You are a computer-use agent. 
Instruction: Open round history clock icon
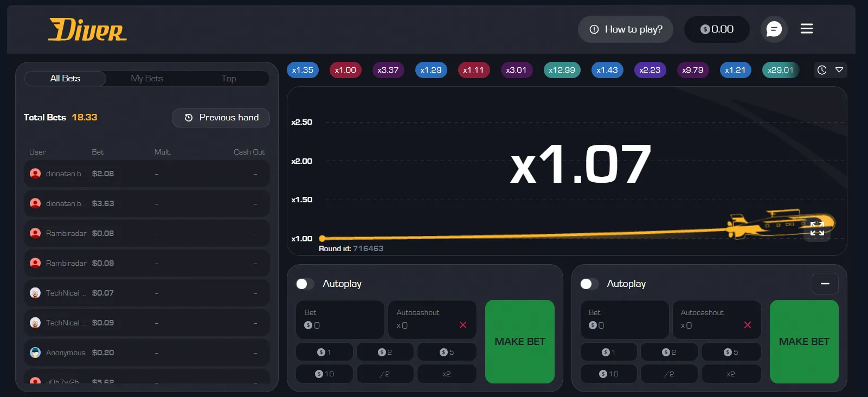[x=822, y=70]
